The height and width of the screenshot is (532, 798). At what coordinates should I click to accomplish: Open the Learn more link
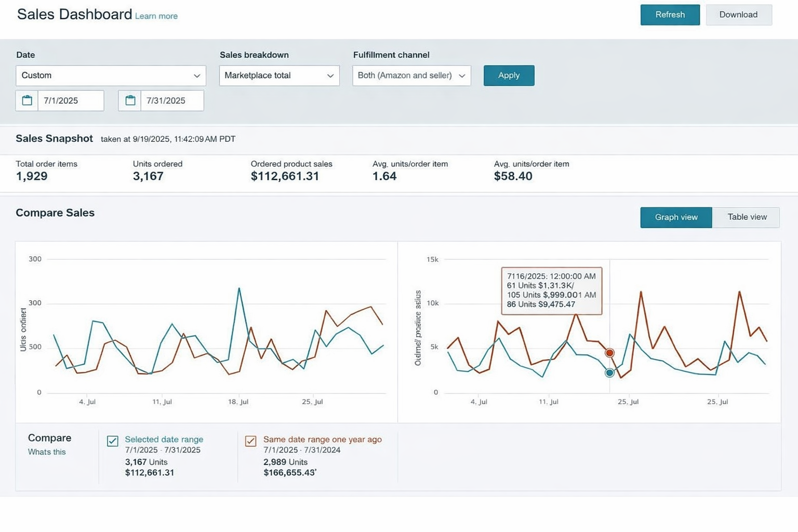[156, 16]
